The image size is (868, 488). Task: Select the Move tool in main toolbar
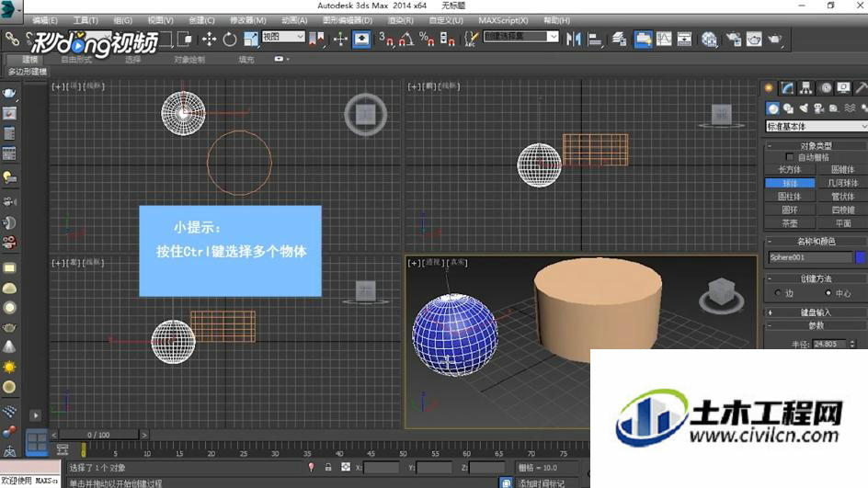(210, 39)
